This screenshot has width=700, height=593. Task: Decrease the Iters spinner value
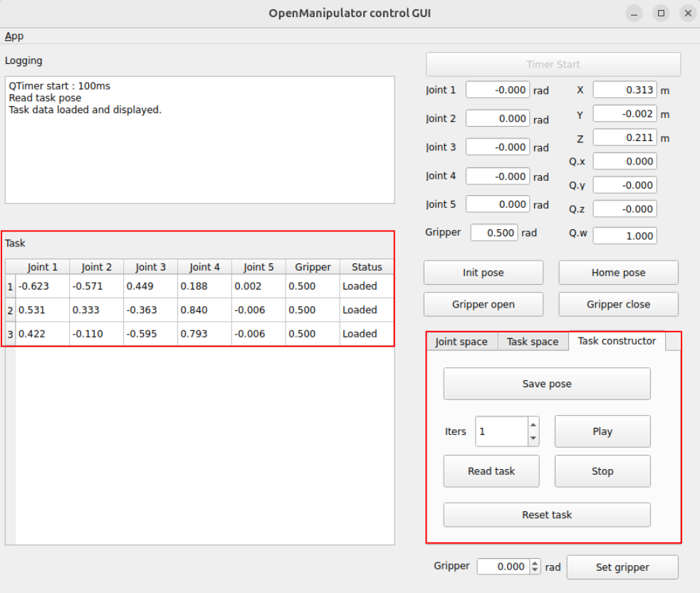(x=533, y=439)
